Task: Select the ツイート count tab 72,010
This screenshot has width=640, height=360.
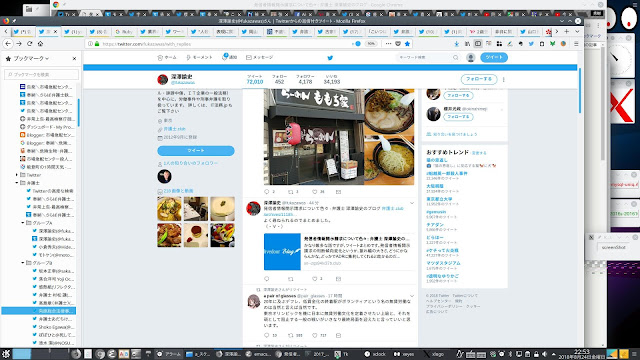Action: [x=255, y=79]
